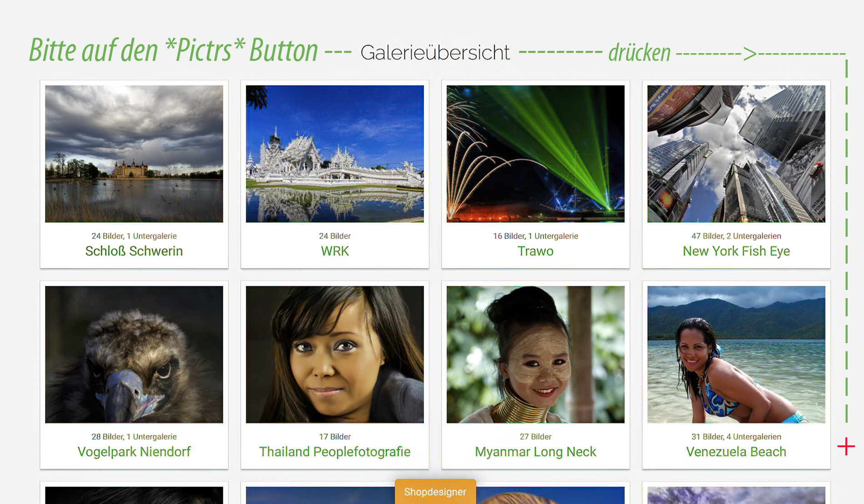Open the Myanmar Long Neck photo
This screenshot has width=864, height=504.
pos(536,354)
